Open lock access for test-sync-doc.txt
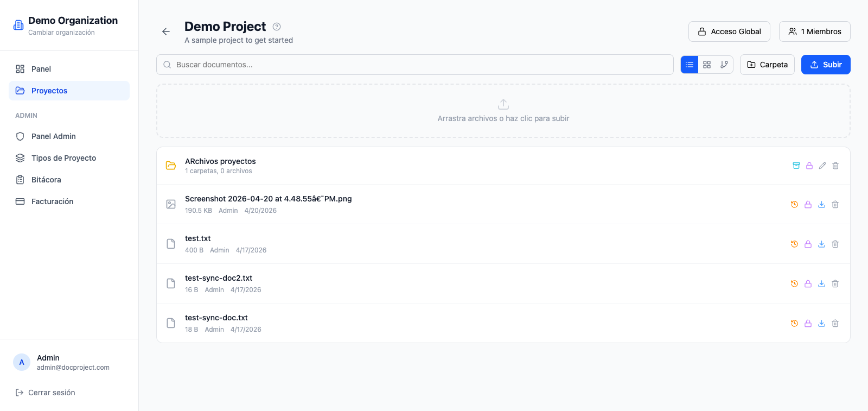868x411 pixels. (x=808, y=324)
